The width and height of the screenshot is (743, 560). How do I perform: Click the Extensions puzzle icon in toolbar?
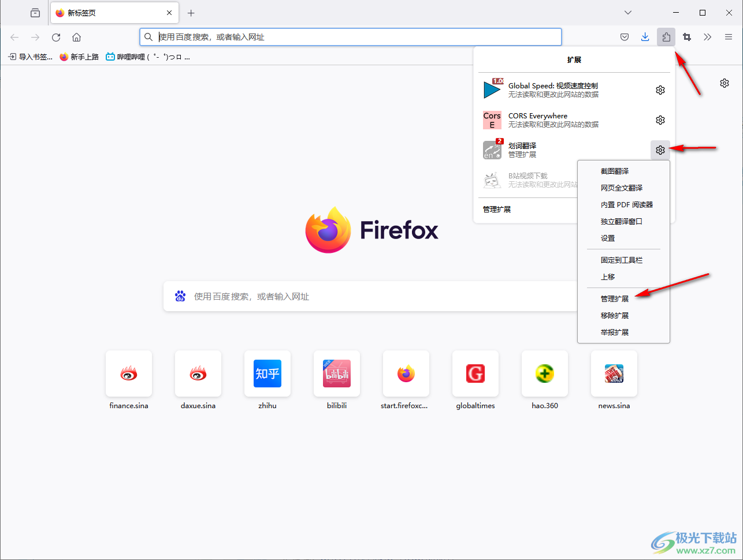pos(666,37)
